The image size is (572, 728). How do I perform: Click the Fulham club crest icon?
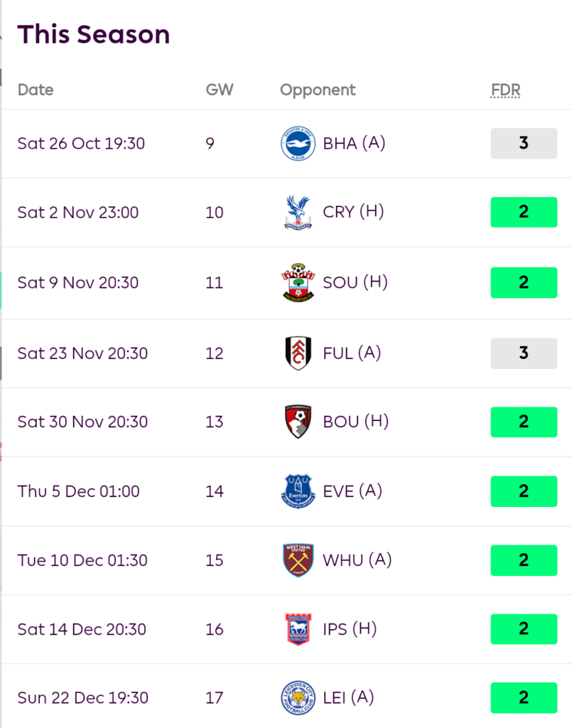[298, 353]
